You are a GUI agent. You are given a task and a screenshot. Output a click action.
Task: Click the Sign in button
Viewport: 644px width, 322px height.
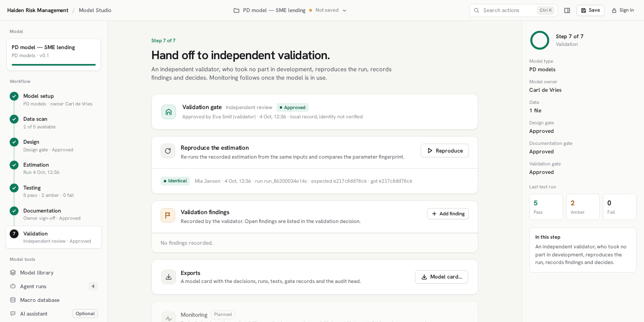[623, 10]
